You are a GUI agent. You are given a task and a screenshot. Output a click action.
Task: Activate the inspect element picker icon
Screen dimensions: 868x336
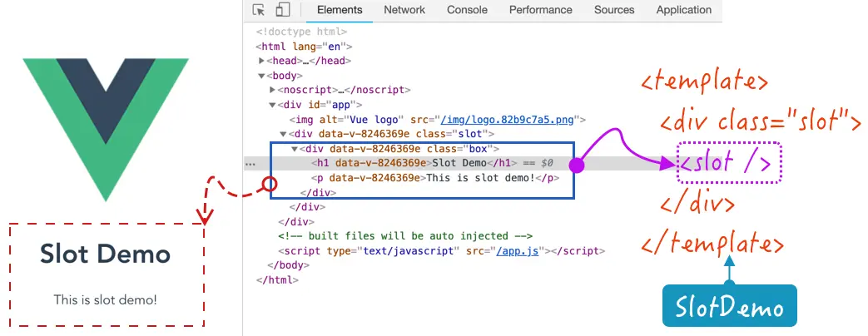coord(259,10)
